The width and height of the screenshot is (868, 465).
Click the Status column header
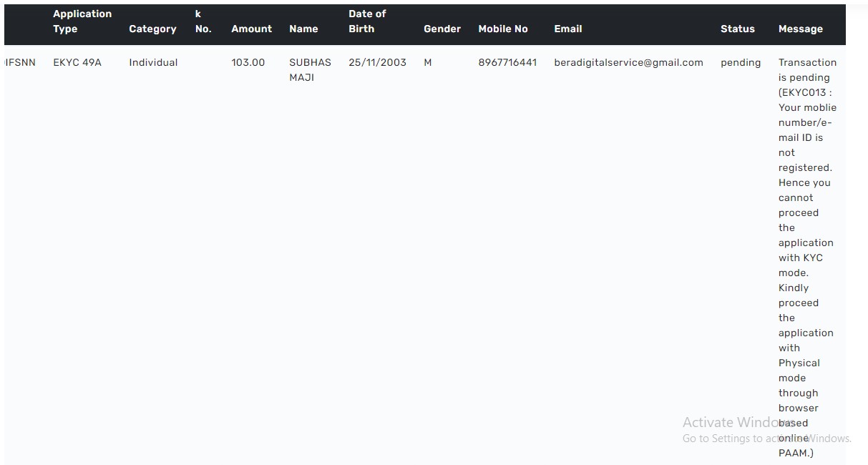click(x=737, y=29)
